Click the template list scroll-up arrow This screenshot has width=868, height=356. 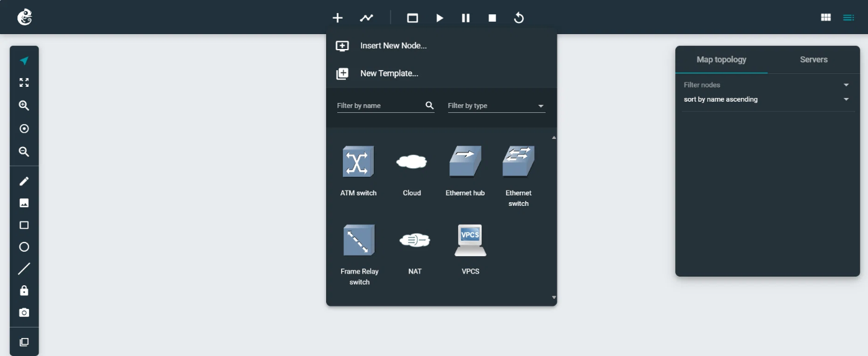[554, 138]
